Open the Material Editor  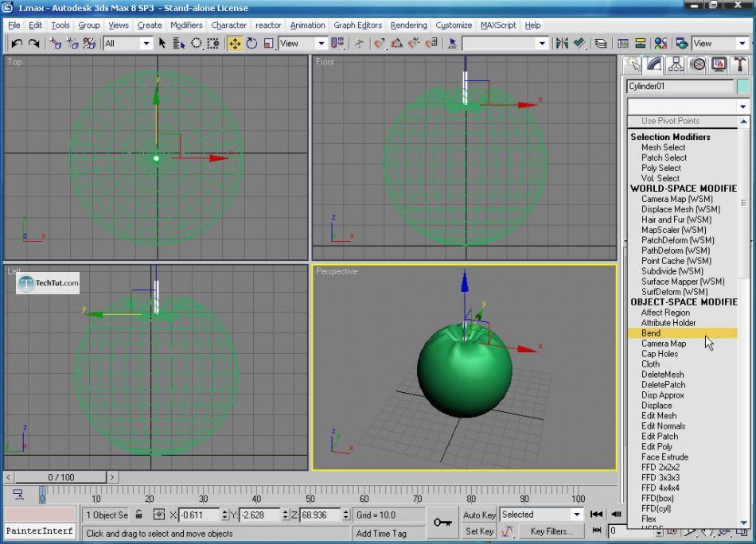[x=661, y=44]
